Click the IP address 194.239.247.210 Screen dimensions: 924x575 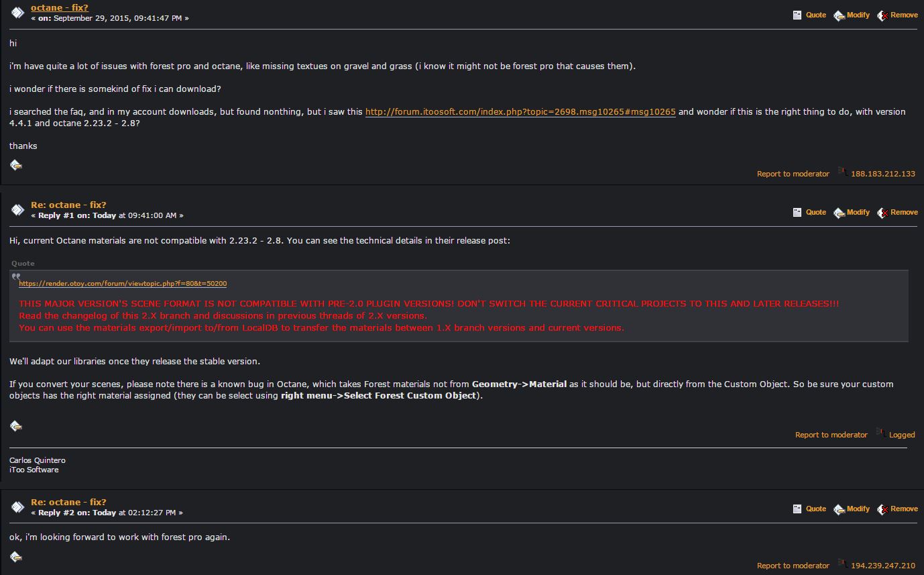882,566
